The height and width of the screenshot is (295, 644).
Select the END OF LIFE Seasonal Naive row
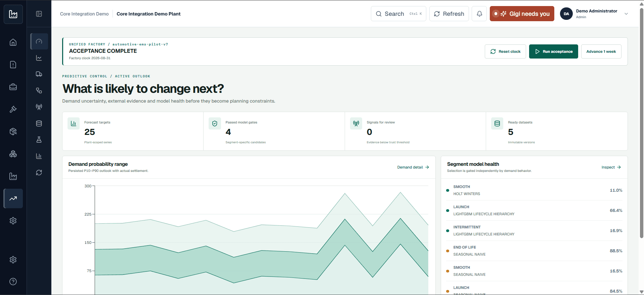coord(534,251)
